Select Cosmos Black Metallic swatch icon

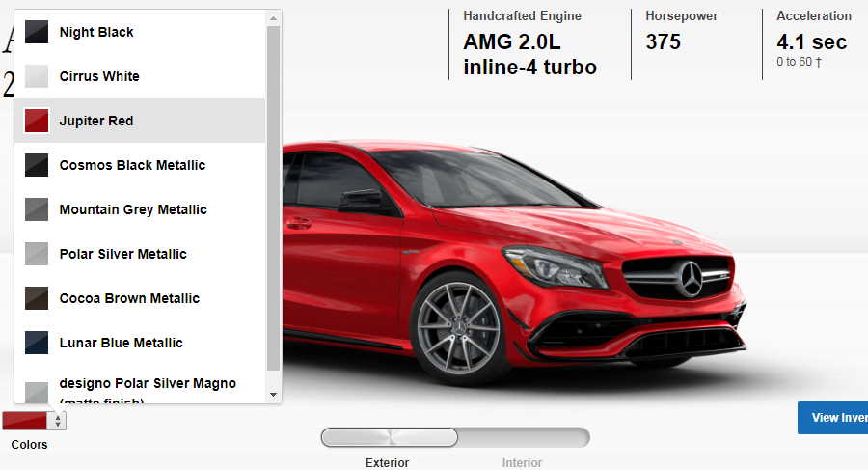pyautogui.click(x=37, y=165)
